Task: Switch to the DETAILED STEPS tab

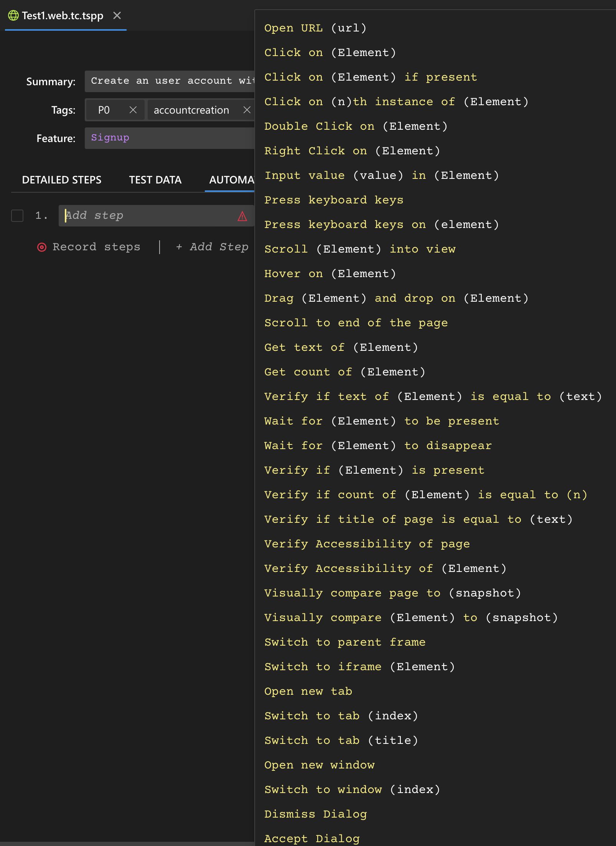Action: (62, 180)
